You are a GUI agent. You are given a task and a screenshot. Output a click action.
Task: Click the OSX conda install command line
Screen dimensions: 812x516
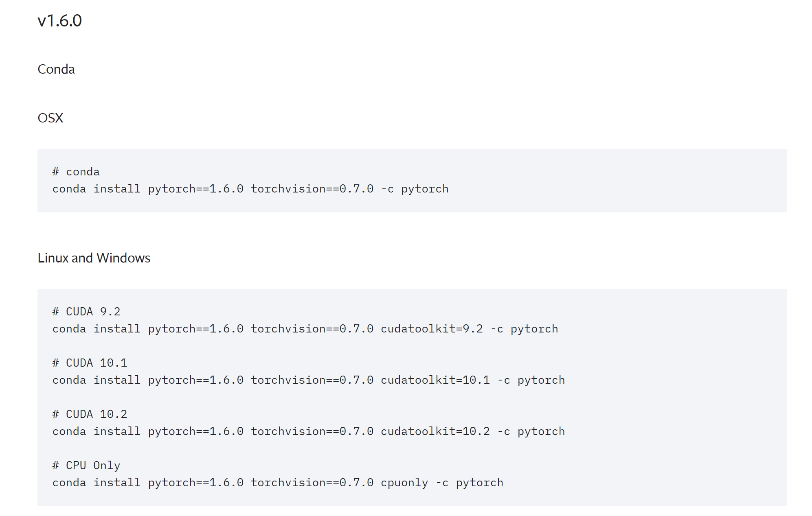[250, 189]
